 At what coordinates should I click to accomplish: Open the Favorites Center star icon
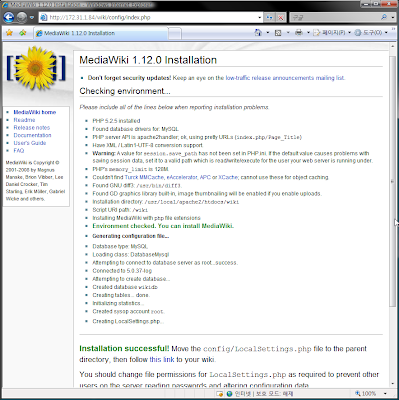point(9,33)
